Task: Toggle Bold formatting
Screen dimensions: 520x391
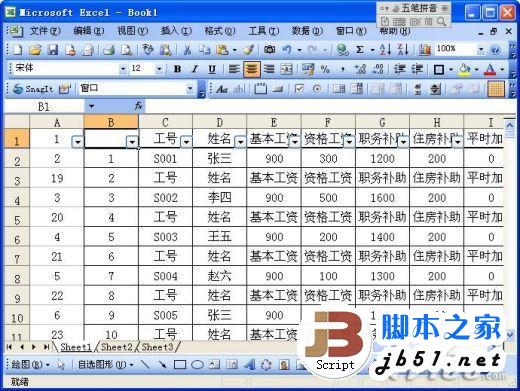Action: point(177,69)
